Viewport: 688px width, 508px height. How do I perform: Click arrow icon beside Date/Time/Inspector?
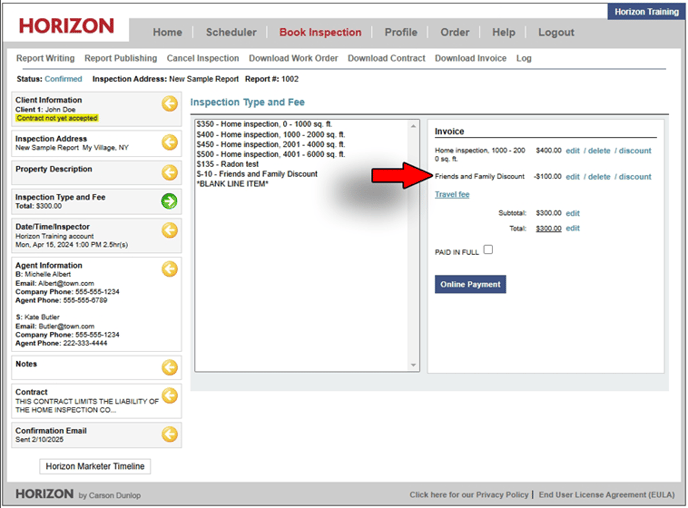pyautogui.click(x=170, y=231)
